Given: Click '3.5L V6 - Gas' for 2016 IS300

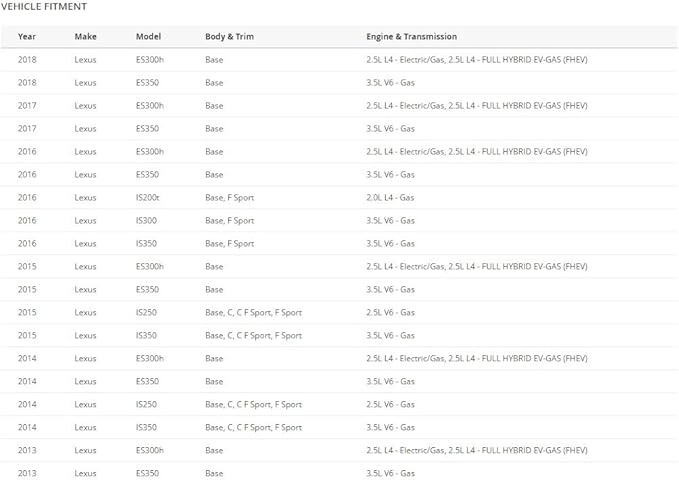Looking at the screenshot, I should coord(390,220).
